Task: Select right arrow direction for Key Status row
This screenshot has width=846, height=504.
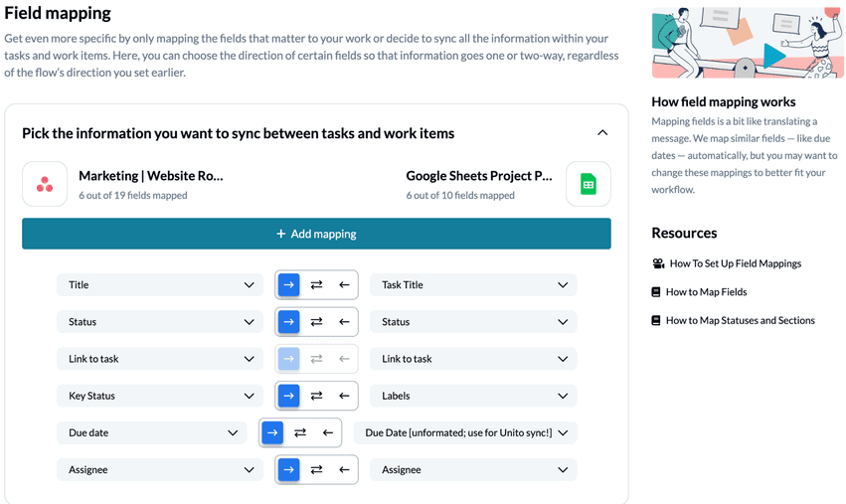Action: pyautogui.click(x=288, y=396)
